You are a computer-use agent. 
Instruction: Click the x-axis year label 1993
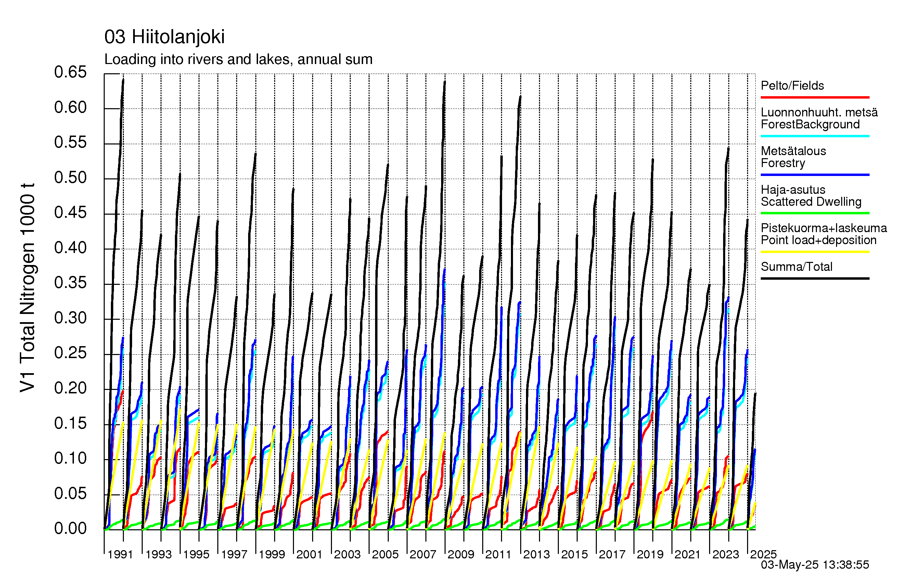click(158, 555)
